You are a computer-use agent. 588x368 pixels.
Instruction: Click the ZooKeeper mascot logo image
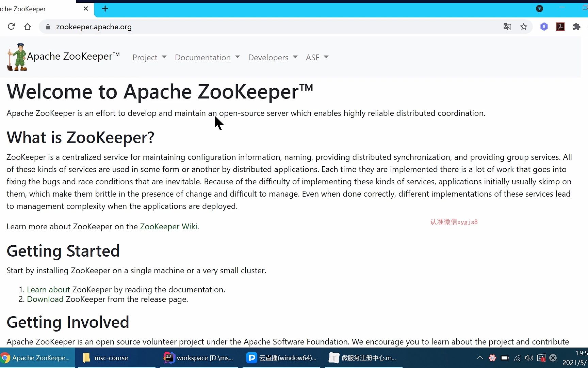(x=17, y=57)
